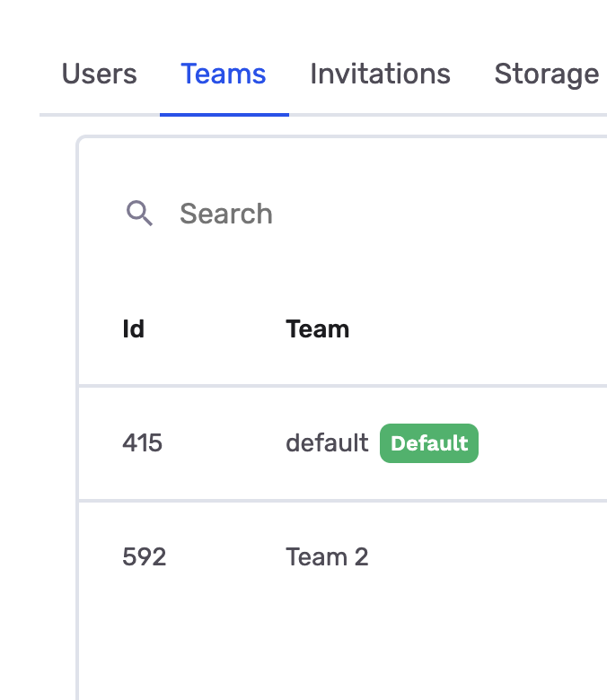Switch to the Users tab
Image resolution: width=607 pixels, height=700 pixels.
click(99, 74)
